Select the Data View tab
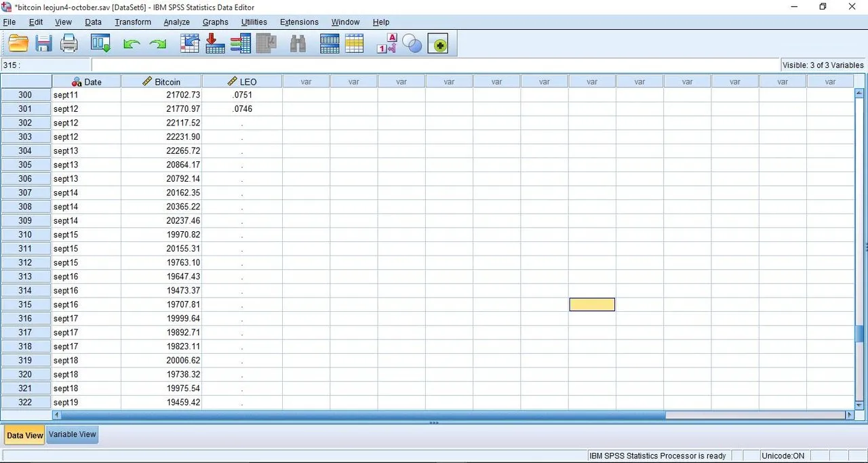This screenshot has width=868, height=463. pyautogui.click(x=24, y=435)
